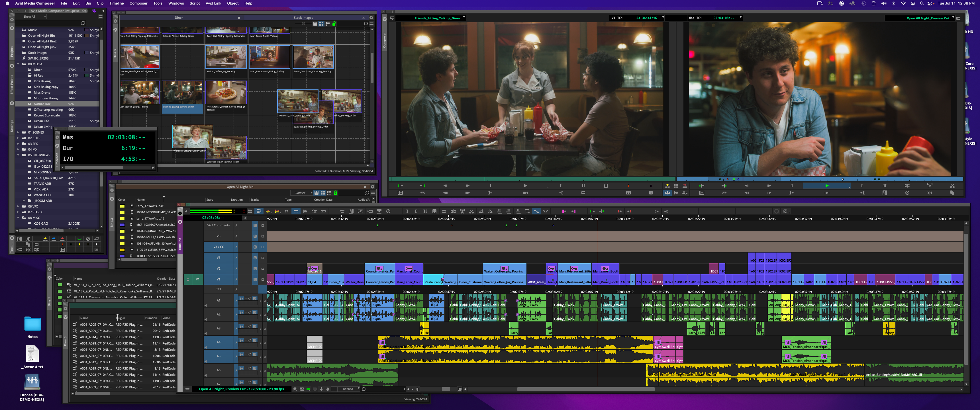Screen dimensions: 980x410
Task: Collapse the 05 INTERVIEWS folder
Action: (18, 155)
